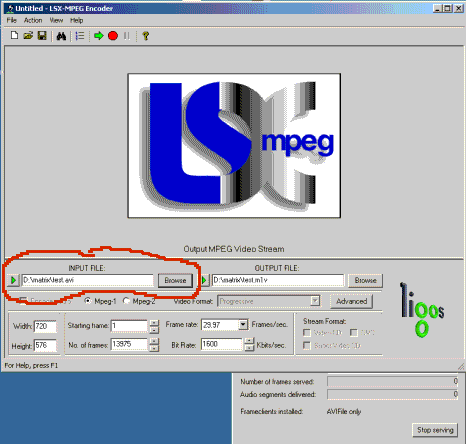Increase Starting frame with up spinner

[x=154, y=323]
